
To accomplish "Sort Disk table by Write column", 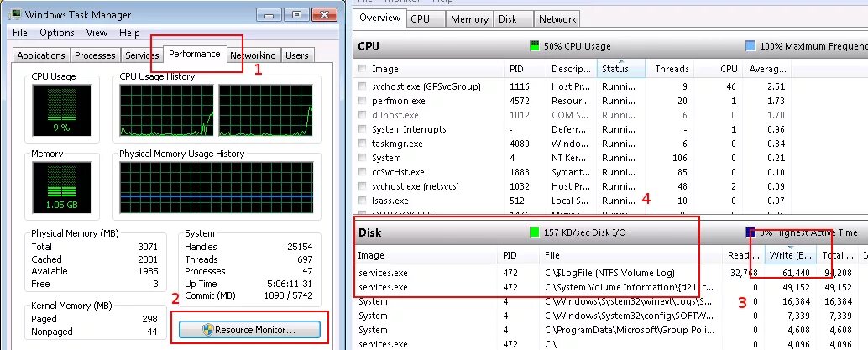I will coord(790,255).
